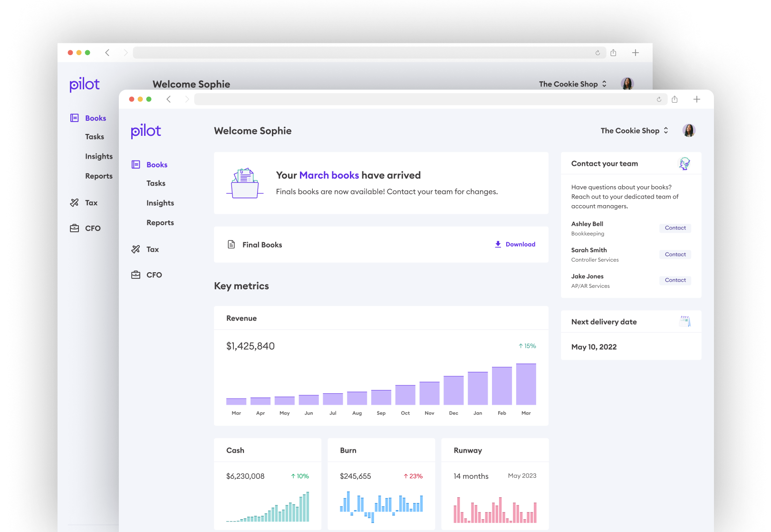
Task: Open CFO section in front window sidebar
Action: coord(154,275)
